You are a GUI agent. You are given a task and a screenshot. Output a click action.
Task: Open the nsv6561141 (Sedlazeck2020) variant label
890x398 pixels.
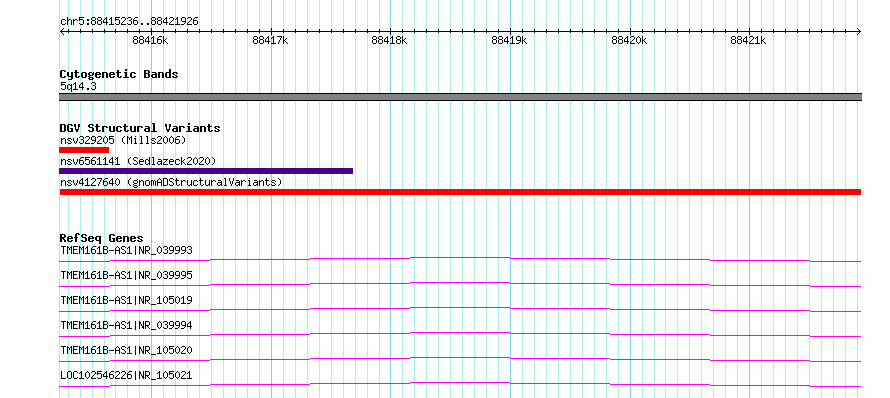point(138,161)
